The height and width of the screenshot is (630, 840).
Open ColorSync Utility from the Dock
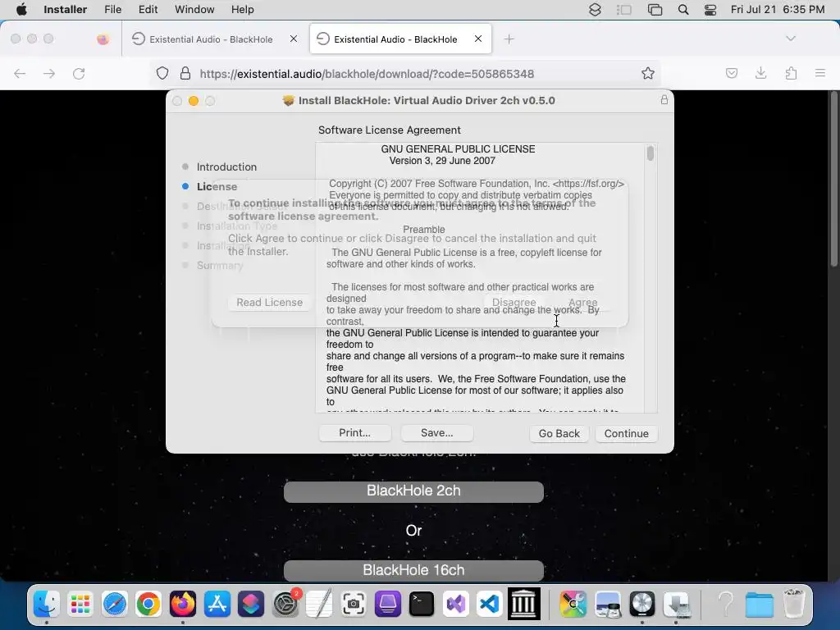(x=573, y=604)
